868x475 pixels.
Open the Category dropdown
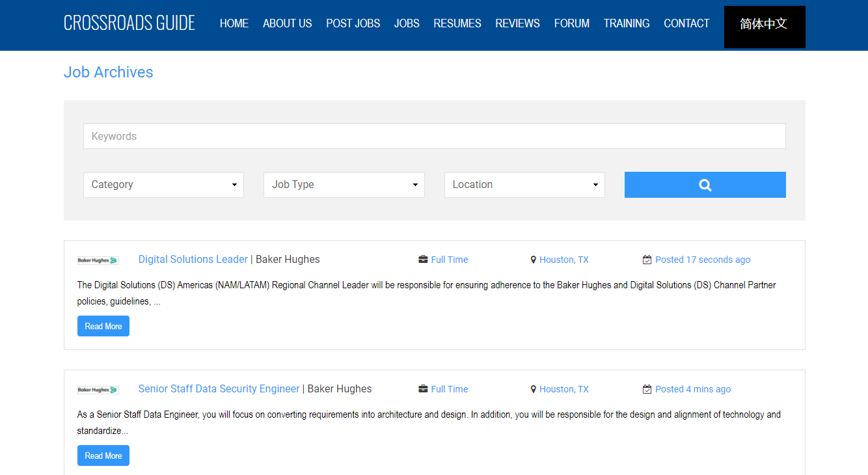pos(163,185)
